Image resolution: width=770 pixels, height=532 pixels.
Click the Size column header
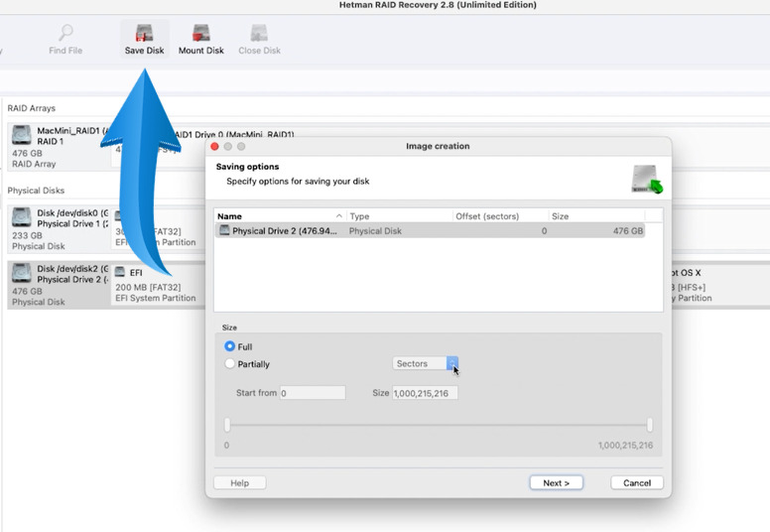(x=596, y=216)
